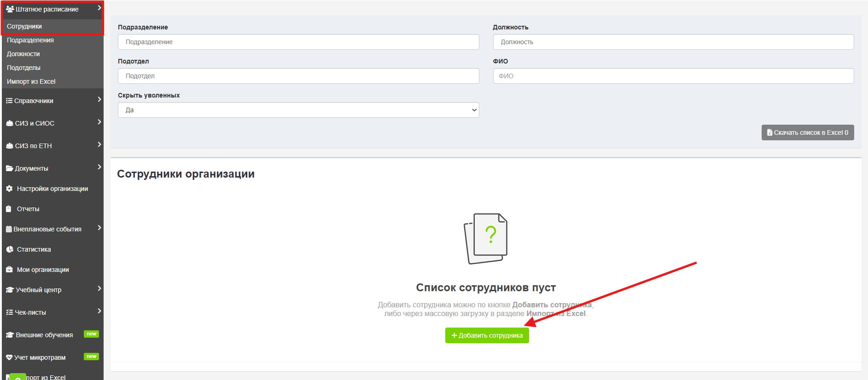868x380 pixels.
Task: Expand the Учебный центр chevron
Action: coord(99,288)
